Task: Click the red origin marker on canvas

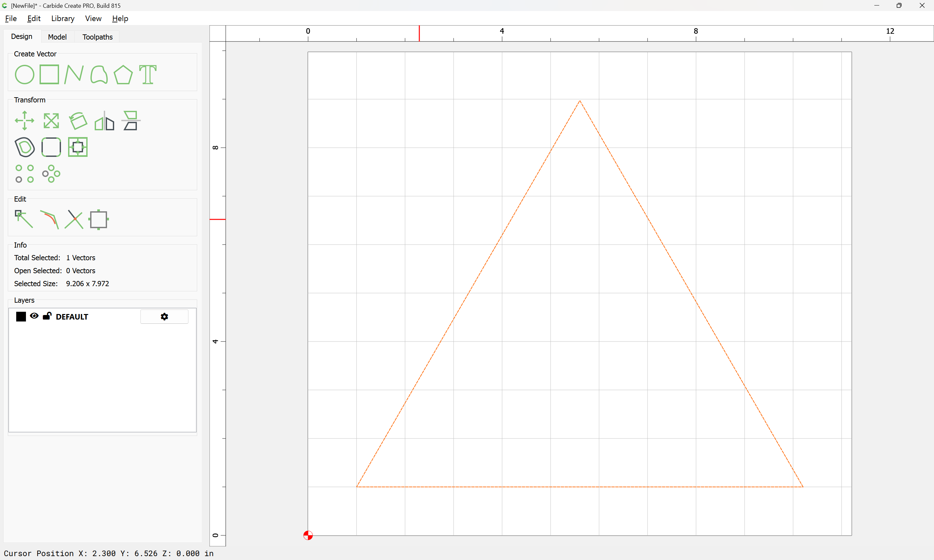Action: point(308,535)
